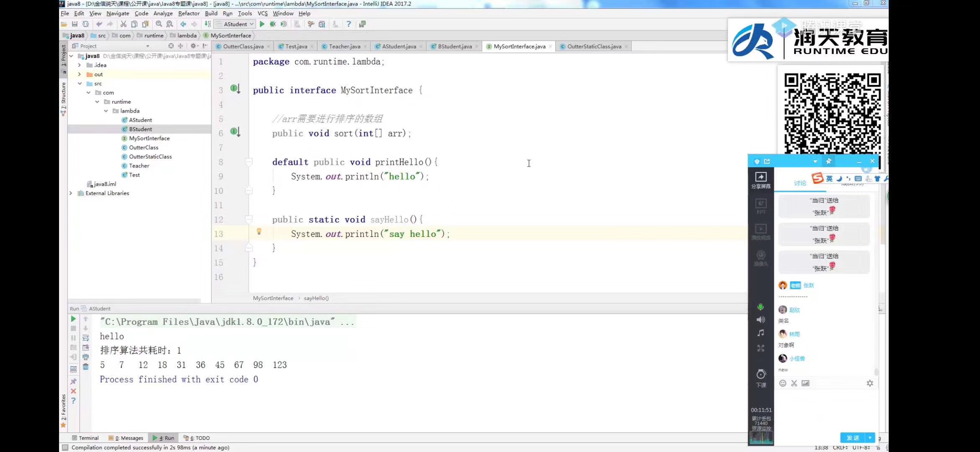This screenshot has height=452, width=980.
Task: Pin the Run tab with the pin icon
Action: click(x=73, y=381)
